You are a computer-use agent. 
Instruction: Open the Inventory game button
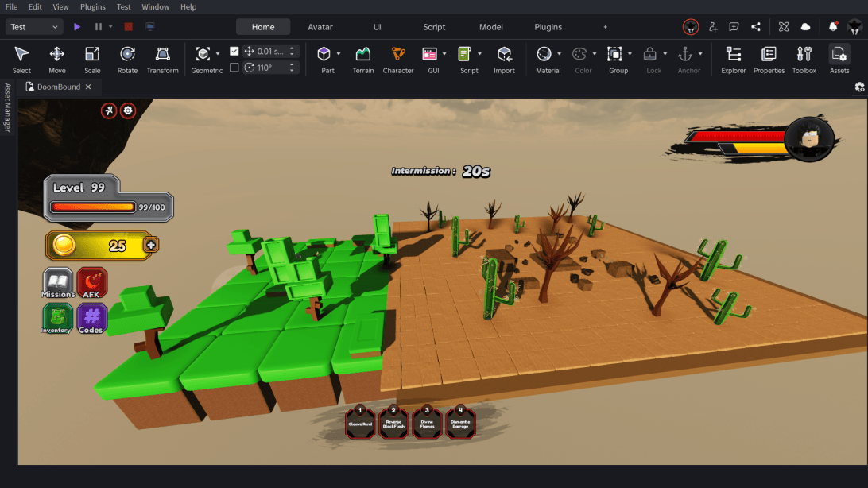point(56,319)
